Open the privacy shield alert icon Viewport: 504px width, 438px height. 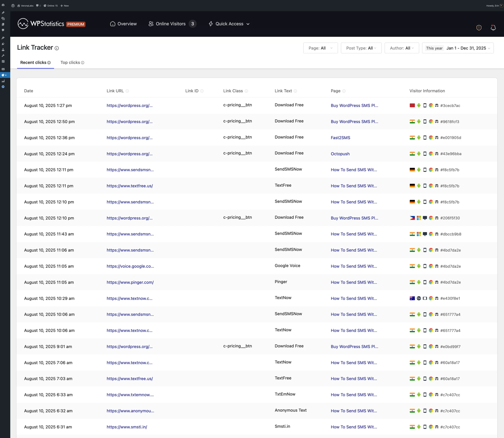(x=479, y=28)
